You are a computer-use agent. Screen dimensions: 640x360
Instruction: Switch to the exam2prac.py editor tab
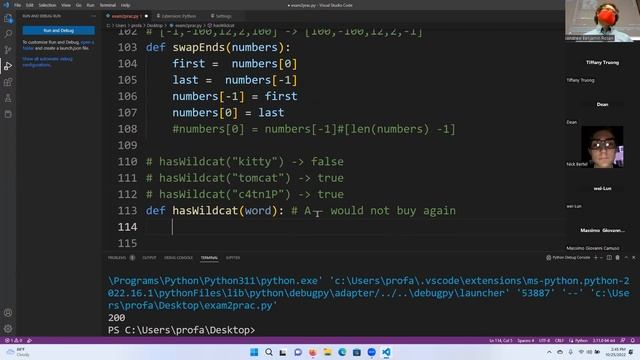coord(126,16)
